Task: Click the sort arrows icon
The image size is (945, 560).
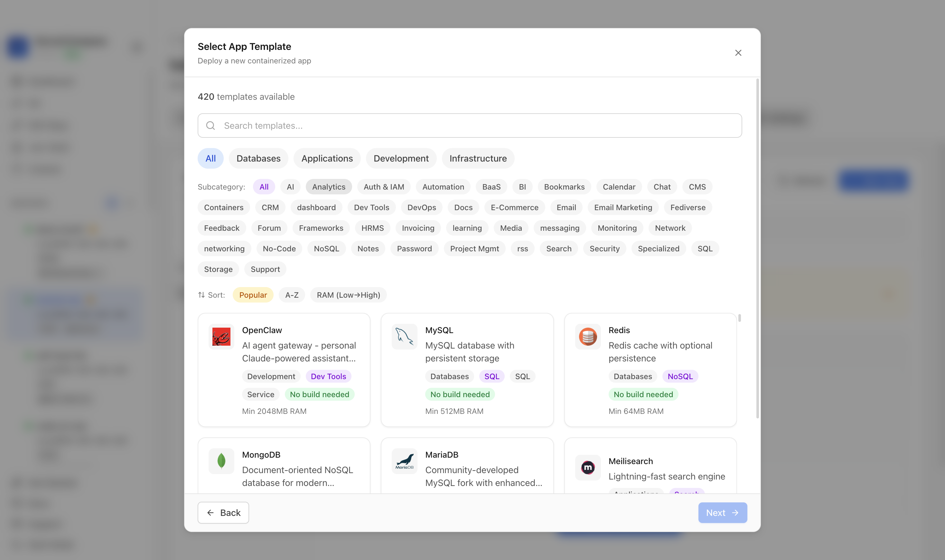Action: point(201,295)
